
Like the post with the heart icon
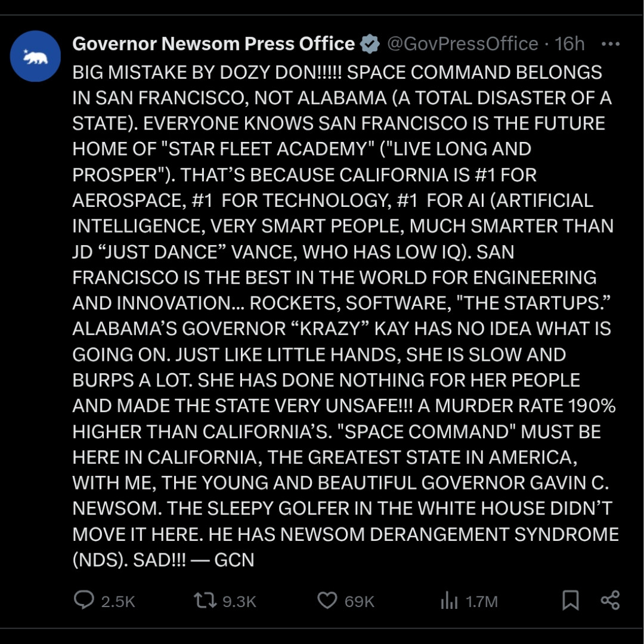coord(327,600)
